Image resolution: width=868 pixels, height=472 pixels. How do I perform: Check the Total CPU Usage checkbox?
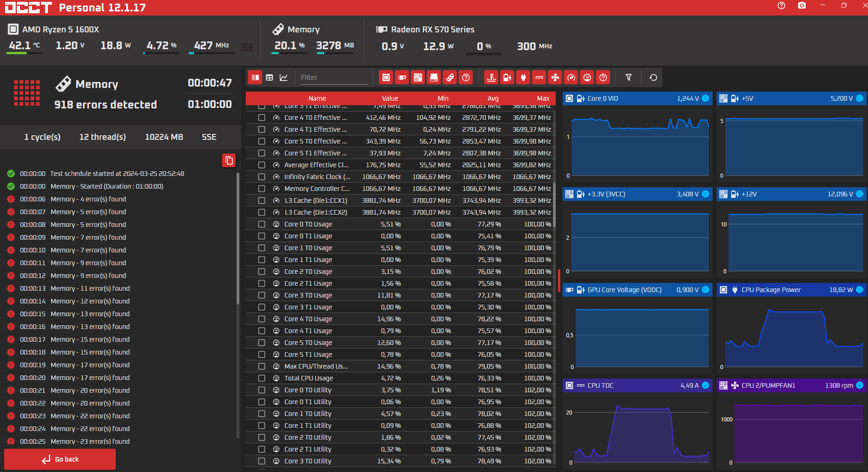pyautogui.click(x=262, y=378)
